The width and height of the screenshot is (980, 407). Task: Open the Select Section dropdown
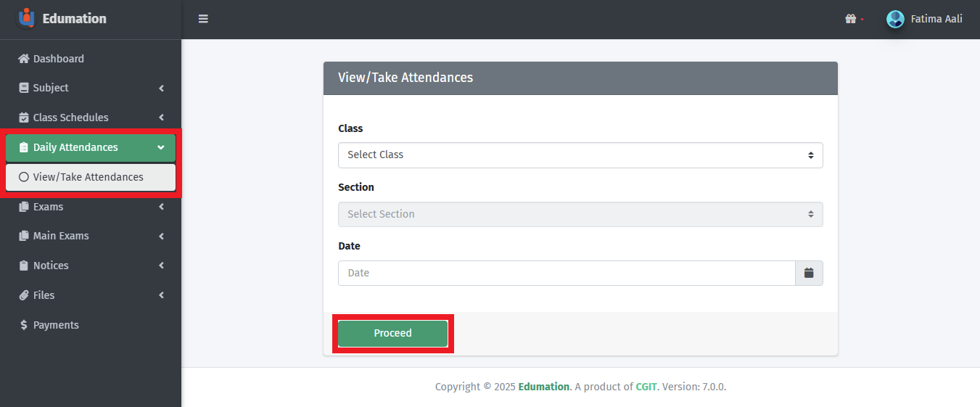coord(580,214)
